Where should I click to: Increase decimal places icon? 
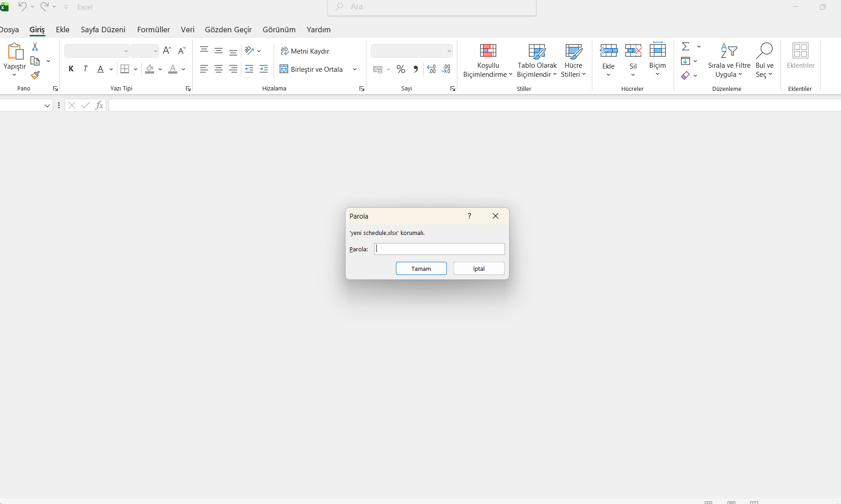click(431, 69)
